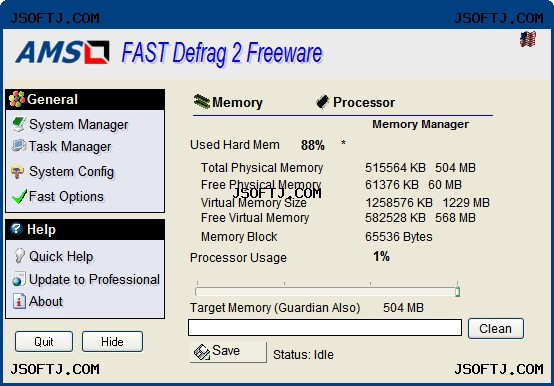Click the Save button

[228, 352]
